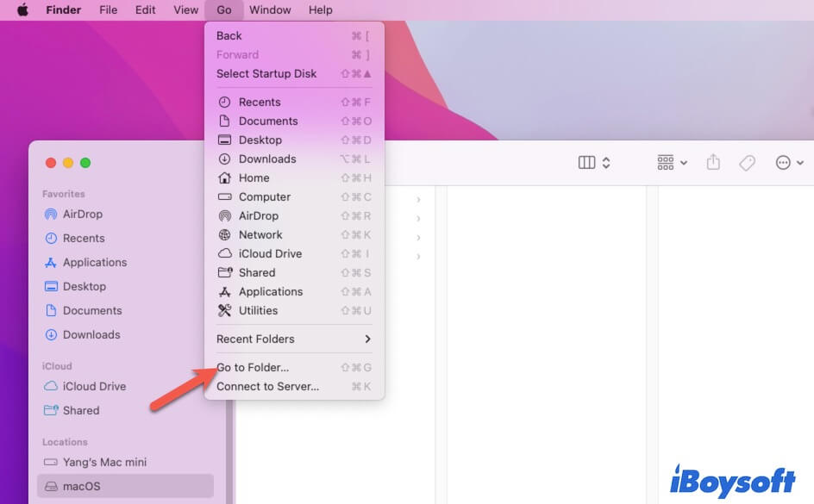This screenshot has width=814, height=504.
Task: Click the Utilities tools icon in Go menu
Action: click(224, 311)
